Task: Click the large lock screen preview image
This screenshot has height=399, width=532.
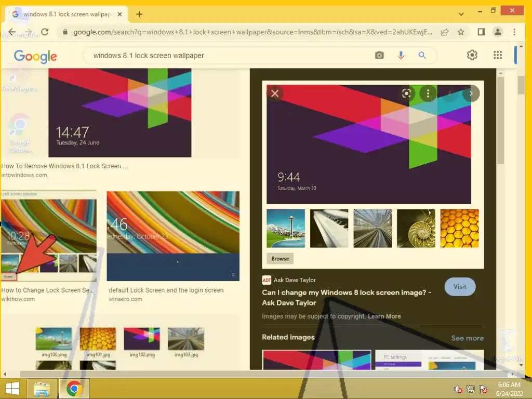Action: point(369,144)
